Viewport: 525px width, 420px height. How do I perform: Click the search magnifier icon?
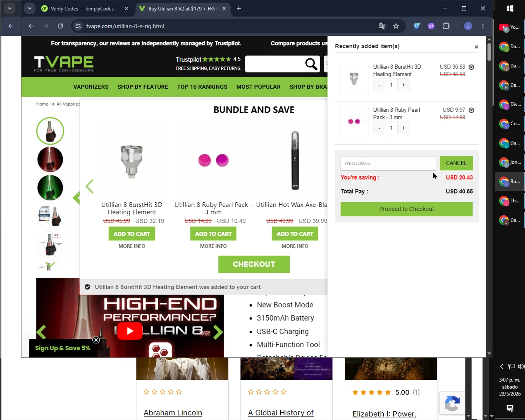tap(311, 64)
